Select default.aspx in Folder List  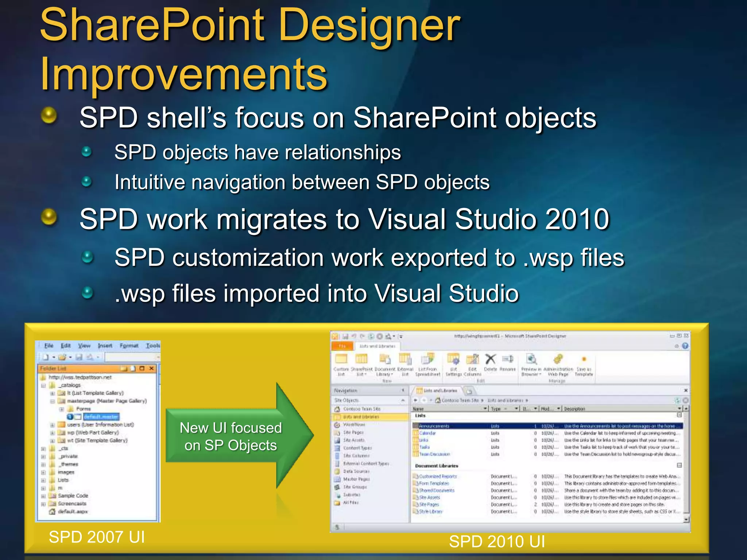[73, 512]
